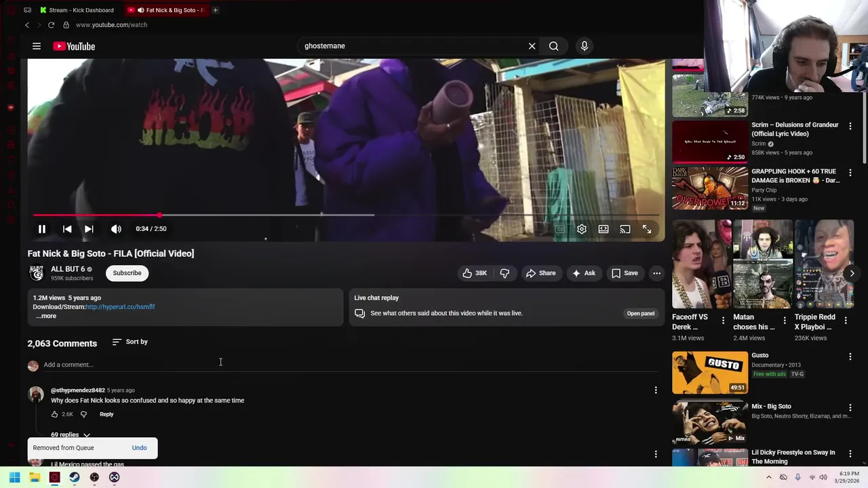Open options for GRAPPLING HOOK video
868x488 pixels.
coord(850,173)
